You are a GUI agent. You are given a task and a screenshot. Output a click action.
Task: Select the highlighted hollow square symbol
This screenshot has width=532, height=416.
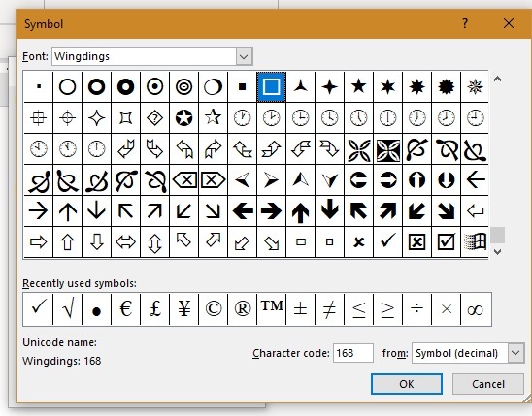point(272,86)
